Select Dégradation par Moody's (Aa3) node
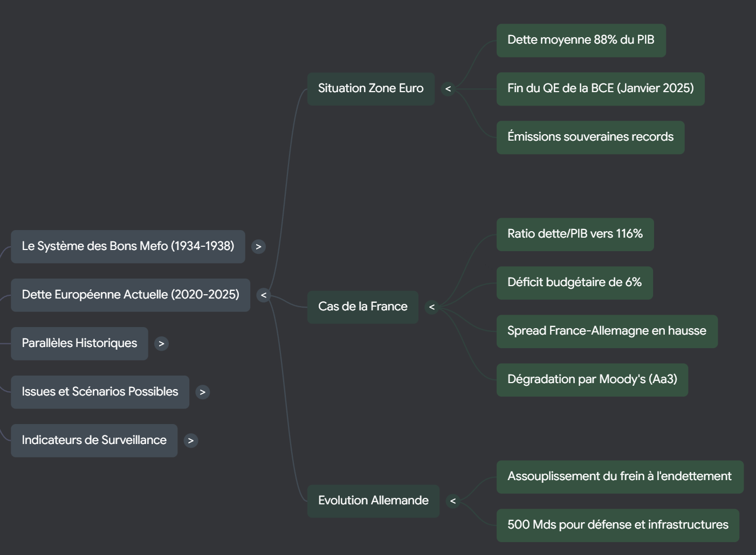 [592, 380]
